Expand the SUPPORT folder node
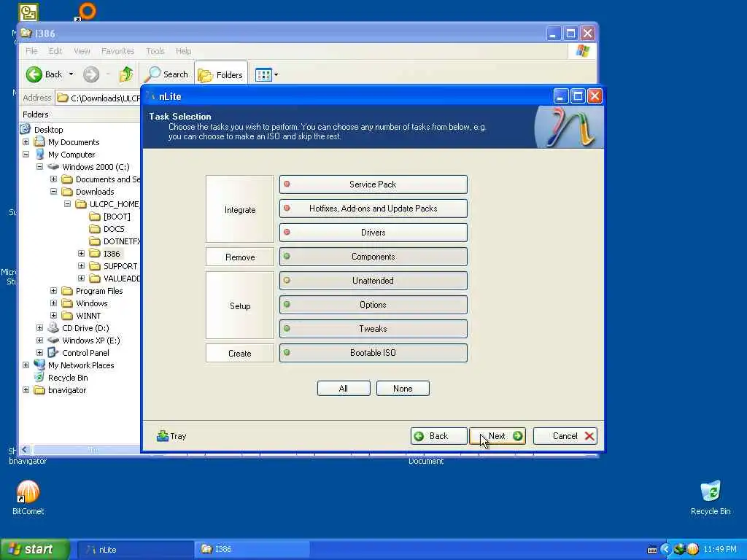Viewport: 747px width, 560px height. click(x=81, y=265)
